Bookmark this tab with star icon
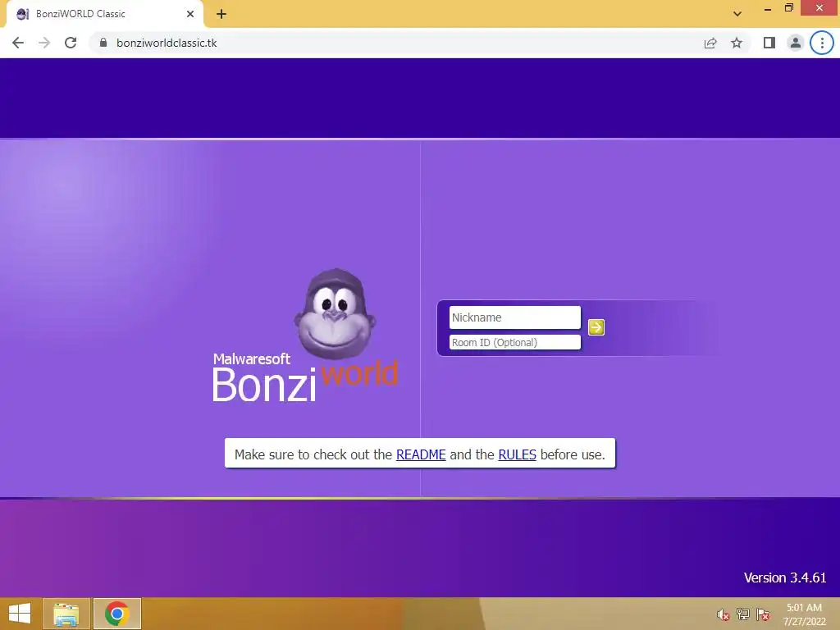840x630 pixels. pyautogui.click(x=737, y=43)
